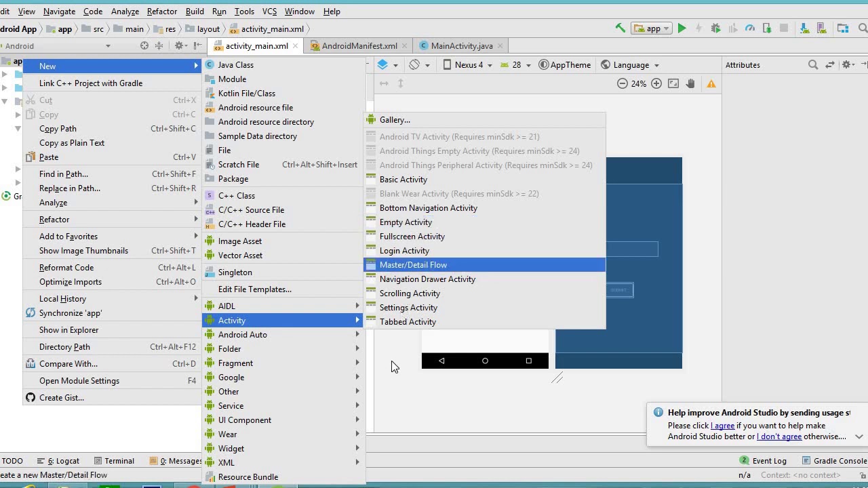Open the Logcat tool window
Image resolution: width=868 pixels, height=488 pixels.
coord(58,461)
